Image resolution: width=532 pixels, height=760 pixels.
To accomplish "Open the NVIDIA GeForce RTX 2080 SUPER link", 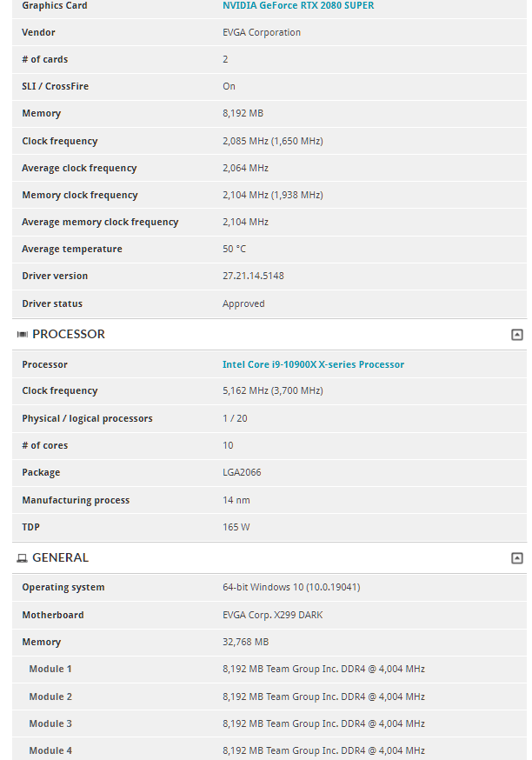I will point(298,5).
